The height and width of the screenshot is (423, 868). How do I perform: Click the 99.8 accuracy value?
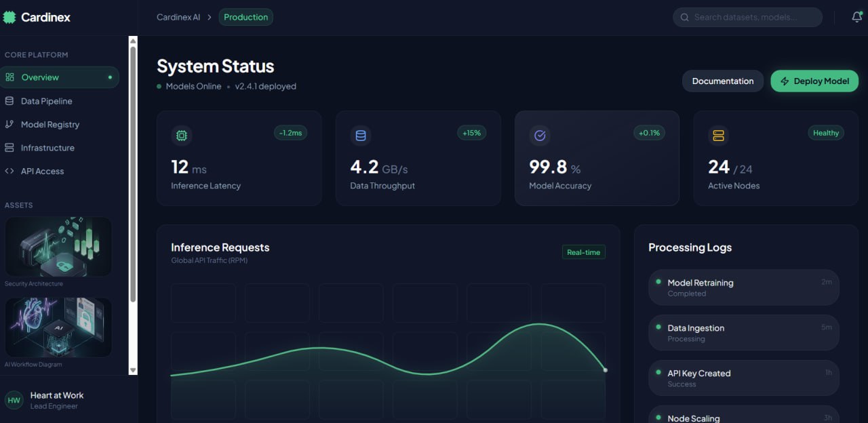click(x=555, y=167)
